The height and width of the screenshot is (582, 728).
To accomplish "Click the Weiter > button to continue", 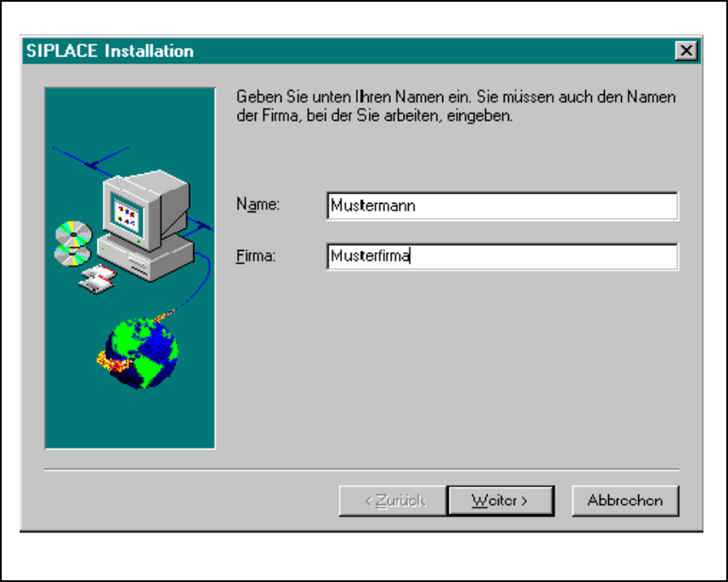I will point(500,501).
